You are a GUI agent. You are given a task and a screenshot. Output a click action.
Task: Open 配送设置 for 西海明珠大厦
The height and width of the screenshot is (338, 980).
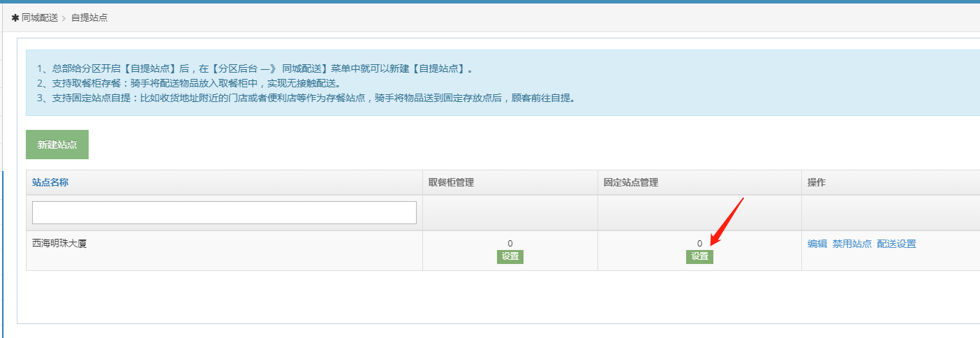(896, 244)
